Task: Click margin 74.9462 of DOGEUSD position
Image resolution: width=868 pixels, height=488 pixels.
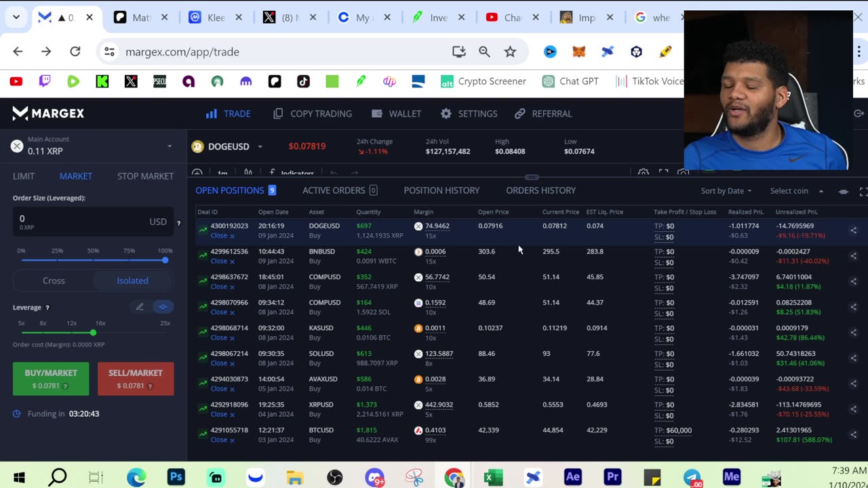Action: coord(437,226)
